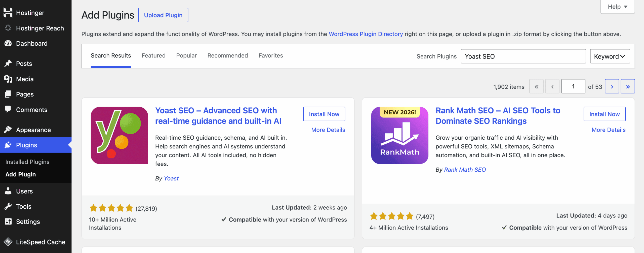Click the 'Add Plugins' page heading
Image resolution: width=644 pixels, height=253 pixels.
(108, 15)
